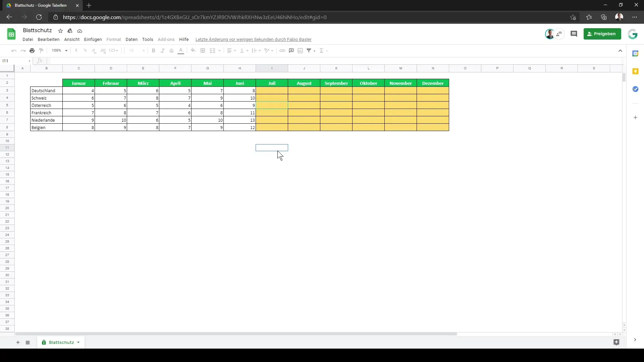
Task: Open the text color picker
Action: pos(180,51)
